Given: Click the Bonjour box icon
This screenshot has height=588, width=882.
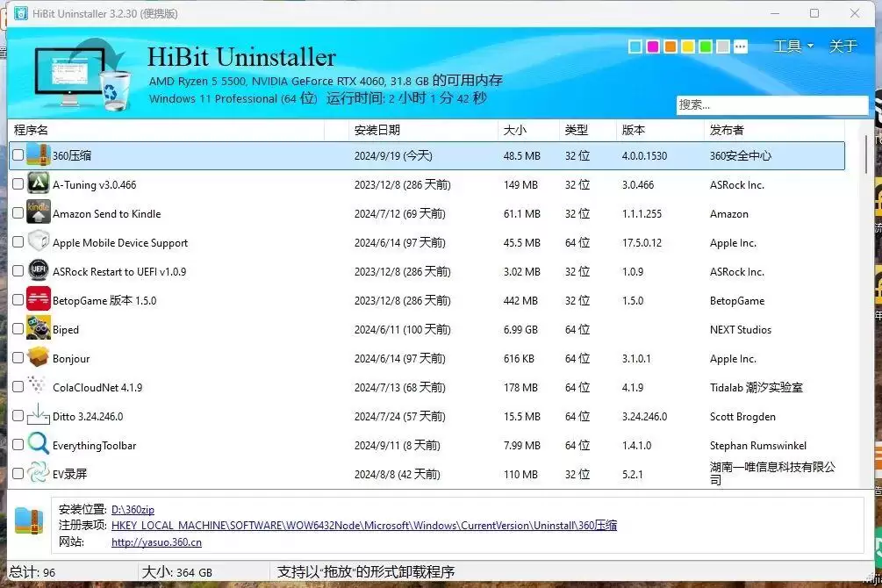Looking at the screenshot, I should click(38, 356).
